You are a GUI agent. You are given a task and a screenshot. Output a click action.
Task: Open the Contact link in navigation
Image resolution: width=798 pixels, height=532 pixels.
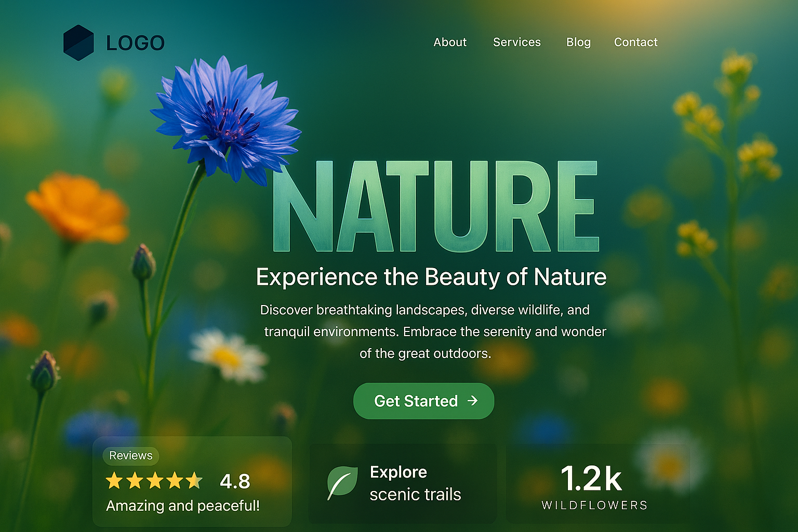pyautogui.click(x=635, y=42)
